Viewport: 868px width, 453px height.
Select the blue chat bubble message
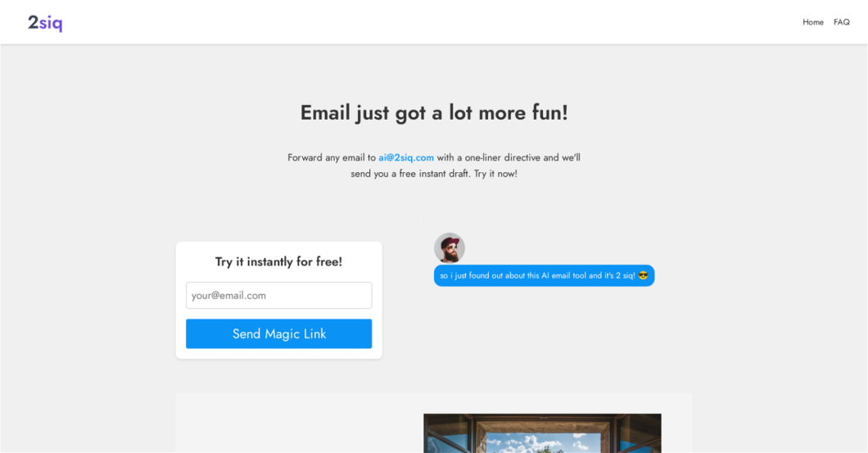pos(545,275)
